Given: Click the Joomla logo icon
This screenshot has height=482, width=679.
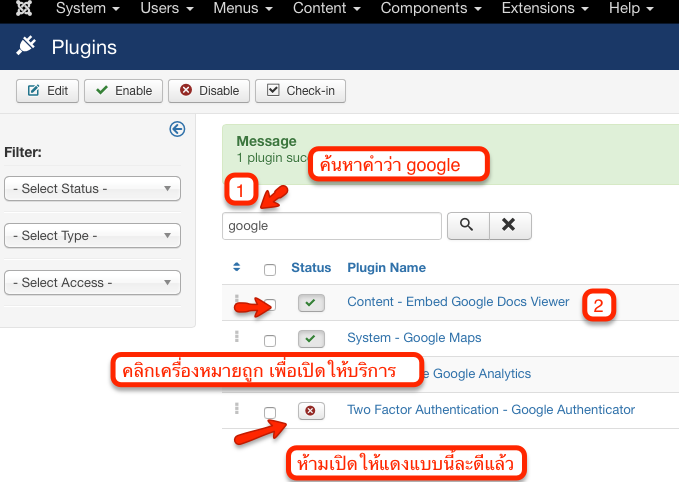Looking at the screenshot, I should coord(24,8).
